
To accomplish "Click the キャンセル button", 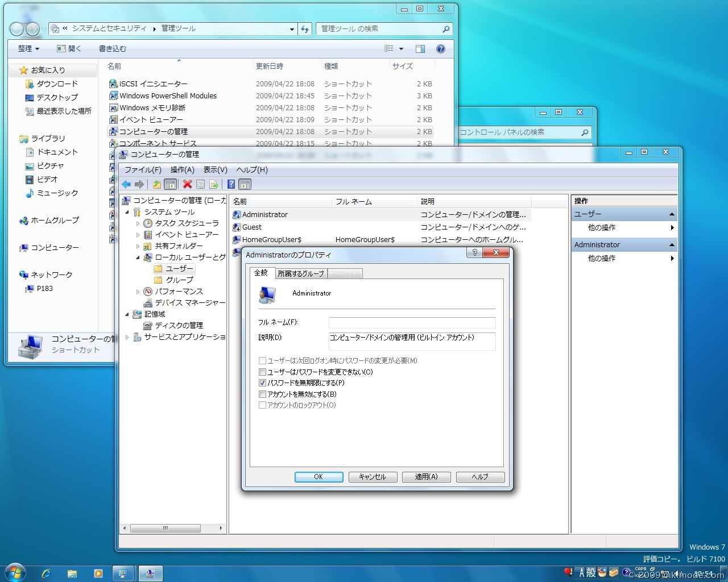I will (372, 477).
